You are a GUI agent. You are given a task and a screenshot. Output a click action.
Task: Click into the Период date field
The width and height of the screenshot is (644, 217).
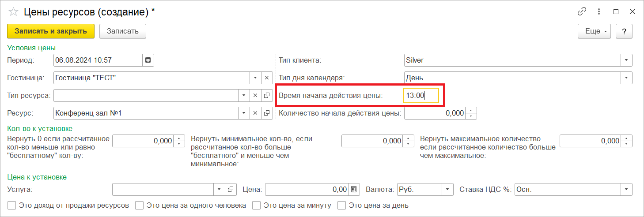click(98, 60)
